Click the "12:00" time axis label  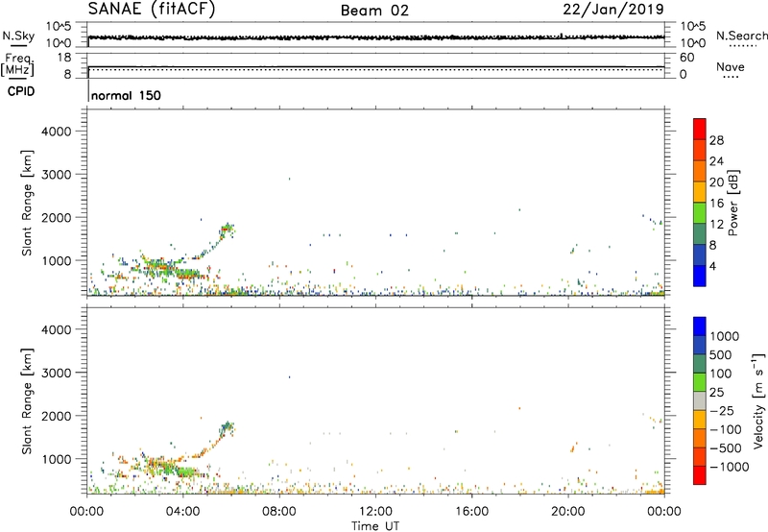(x=375, y=512)
